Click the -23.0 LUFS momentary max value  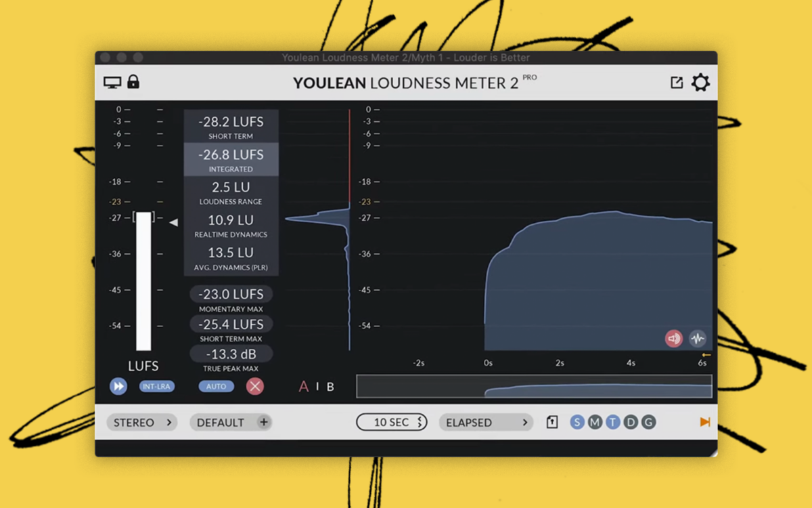coord(231,294)
